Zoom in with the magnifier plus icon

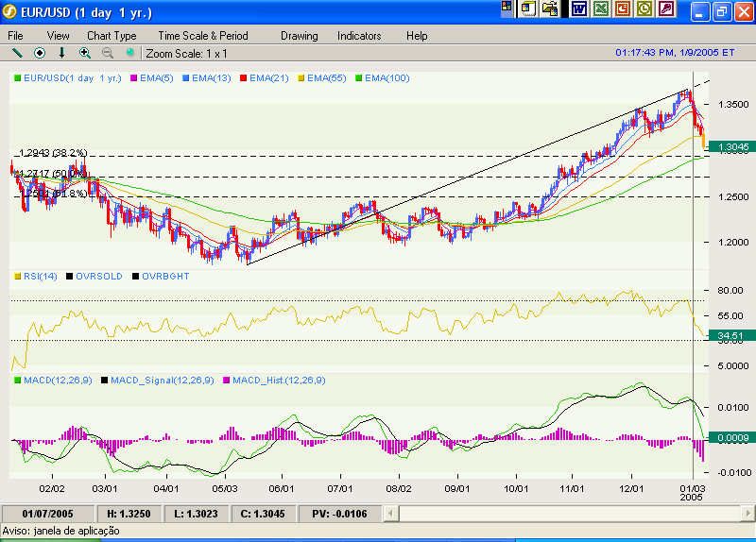click(x=85, y=53)
